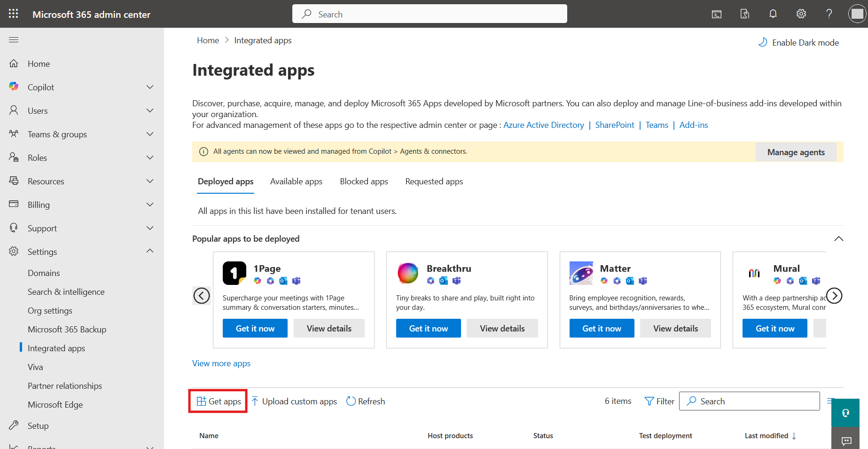Click the Copilot logo icon in sidebar
This screenshot has width=868, height=449.
point(14,87)
